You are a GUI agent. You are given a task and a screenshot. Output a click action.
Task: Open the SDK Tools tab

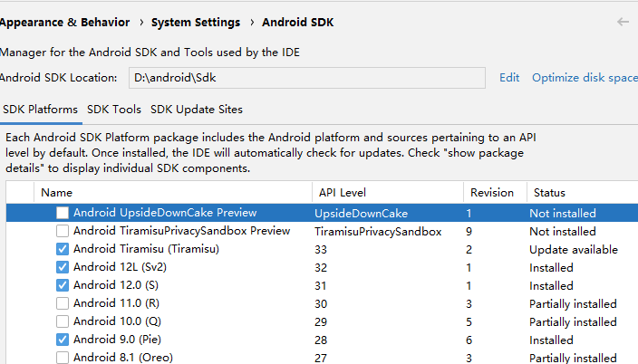click(x=114, y=110)
